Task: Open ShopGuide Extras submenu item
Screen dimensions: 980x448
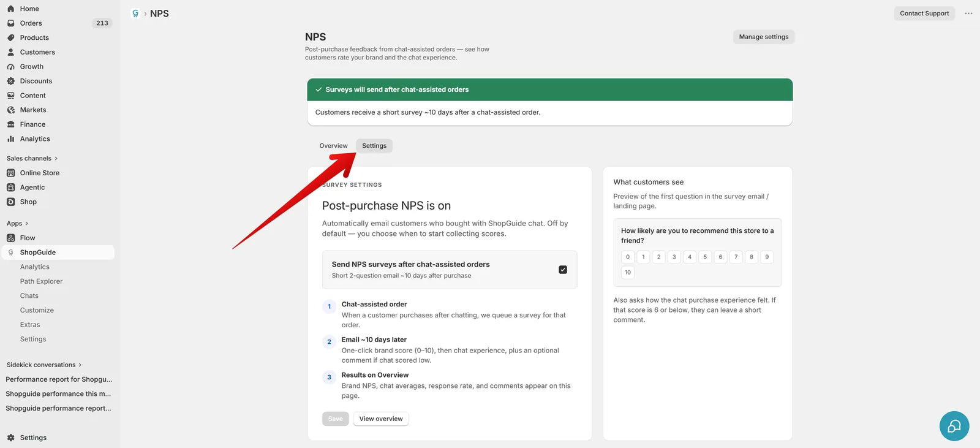Action: click(x=30, y=325)
